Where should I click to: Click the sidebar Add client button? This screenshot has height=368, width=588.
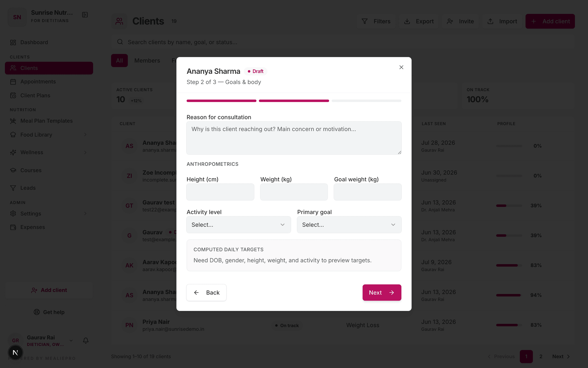click(x=49, y=290)
